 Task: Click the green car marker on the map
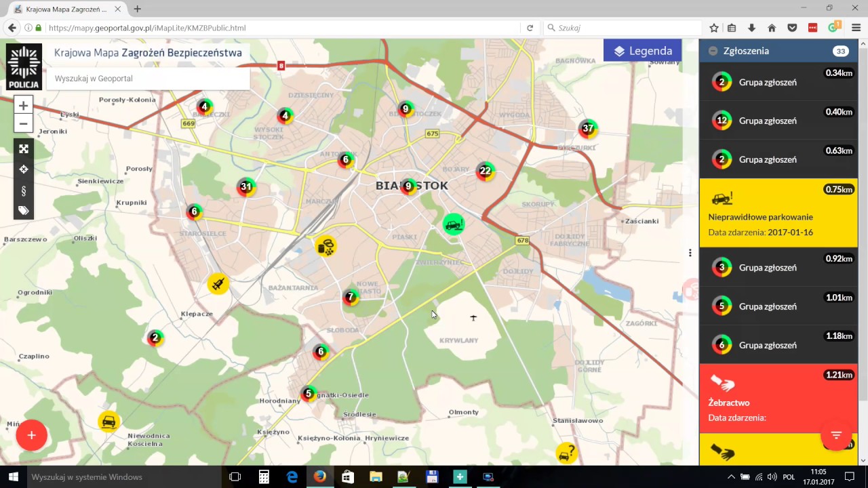click(454, 224)
